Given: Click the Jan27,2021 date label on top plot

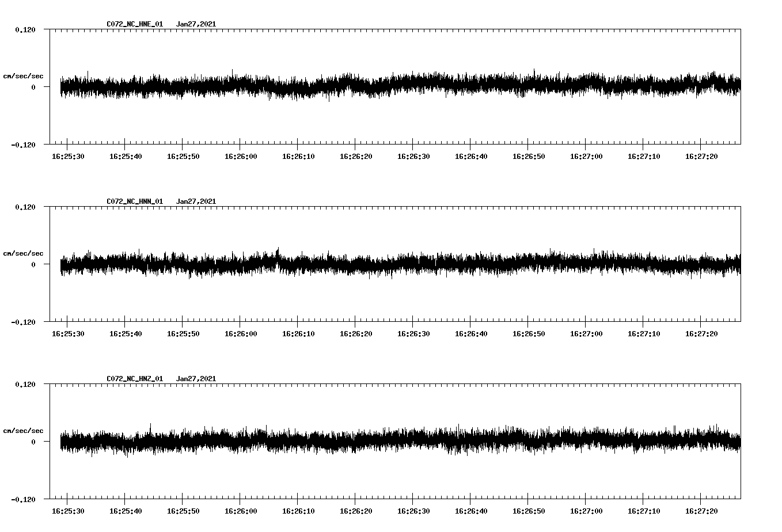Looking at the screenshot, I should (196, 24).
